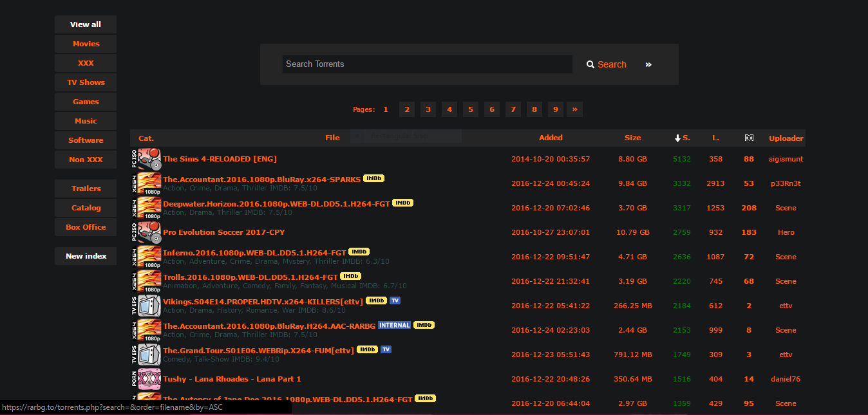Click the Search button
The image size is (868, 415).
coord(607,64)
